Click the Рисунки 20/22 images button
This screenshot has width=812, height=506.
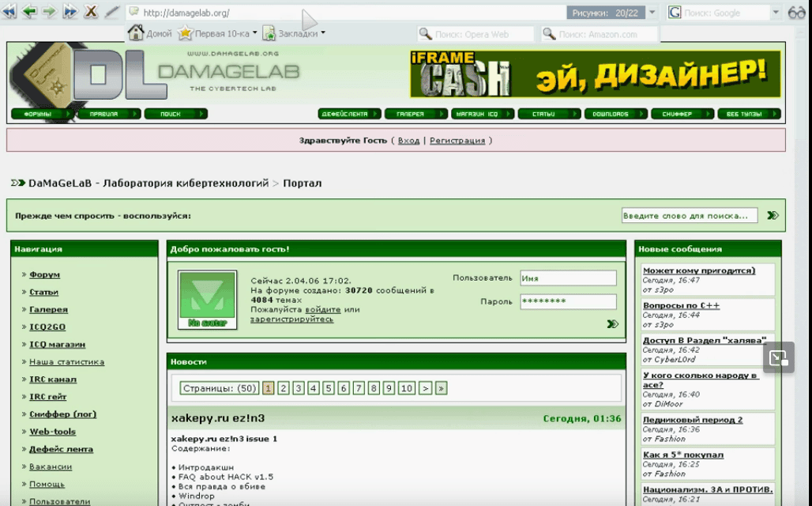606,13
